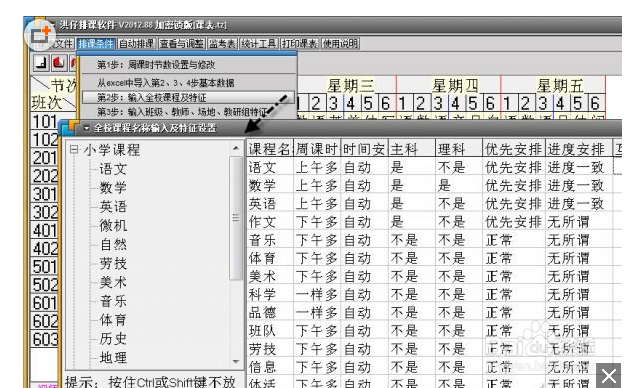Click the tree scrollbar up arrow

tap(236, 148)
